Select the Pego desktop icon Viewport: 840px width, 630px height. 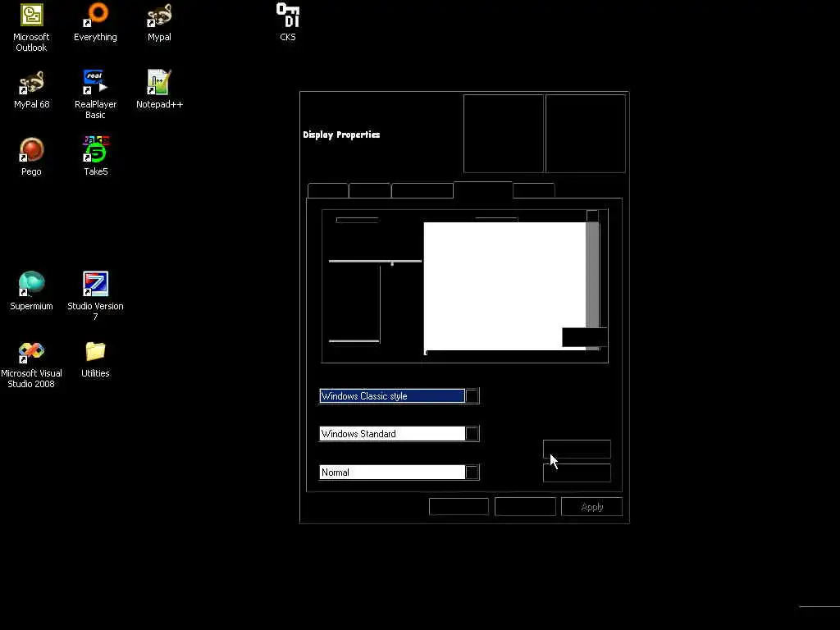(x=31, y=157)
